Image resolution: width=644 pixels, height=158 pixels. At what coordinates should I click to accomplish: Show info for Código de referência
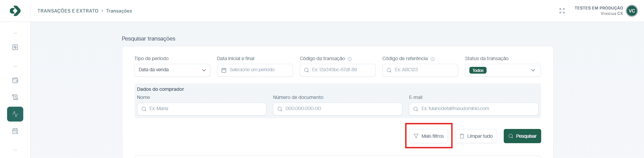(433, 59)
